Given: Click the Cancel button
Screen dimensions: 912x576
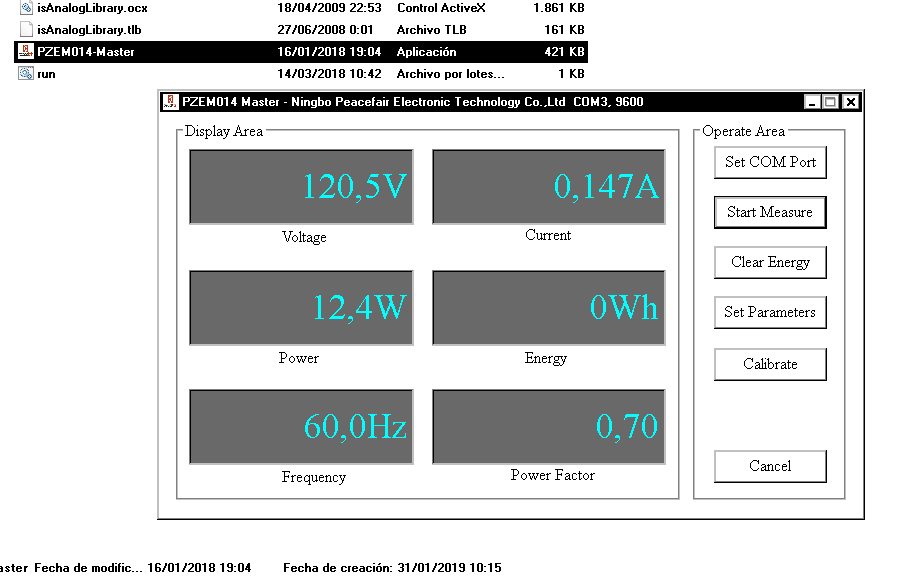Looking at the screenshot, I should click(x=770, y=466).
